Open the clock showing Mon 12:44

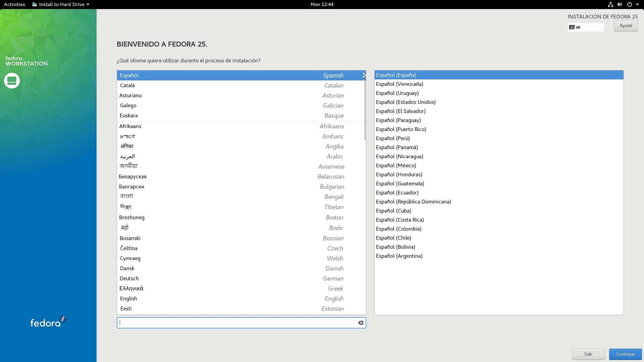pos(322,4)
